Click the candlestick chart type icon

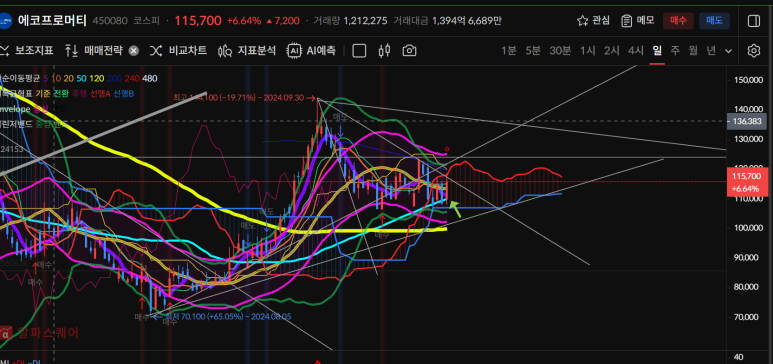click(385, 50)
